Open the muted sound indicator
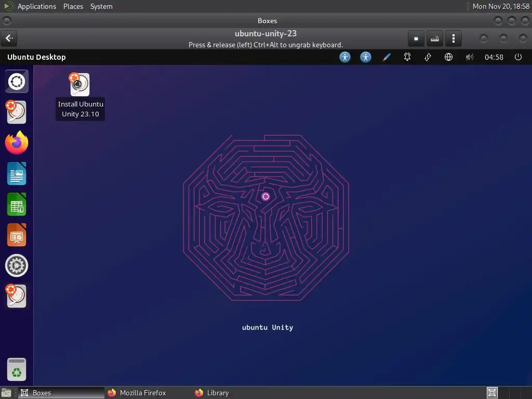 469,57
